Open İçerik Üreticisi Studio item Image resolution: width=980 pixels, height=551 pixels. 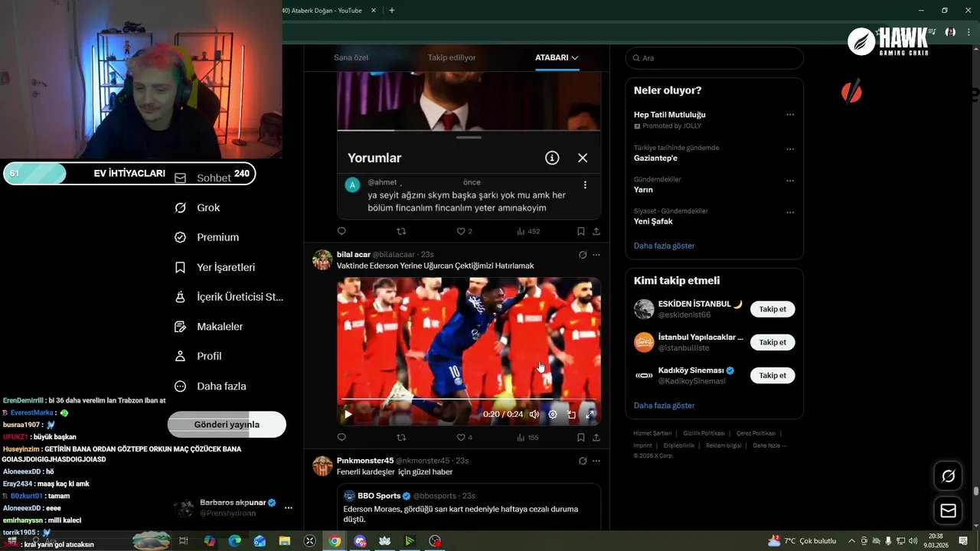pos(229,297)
